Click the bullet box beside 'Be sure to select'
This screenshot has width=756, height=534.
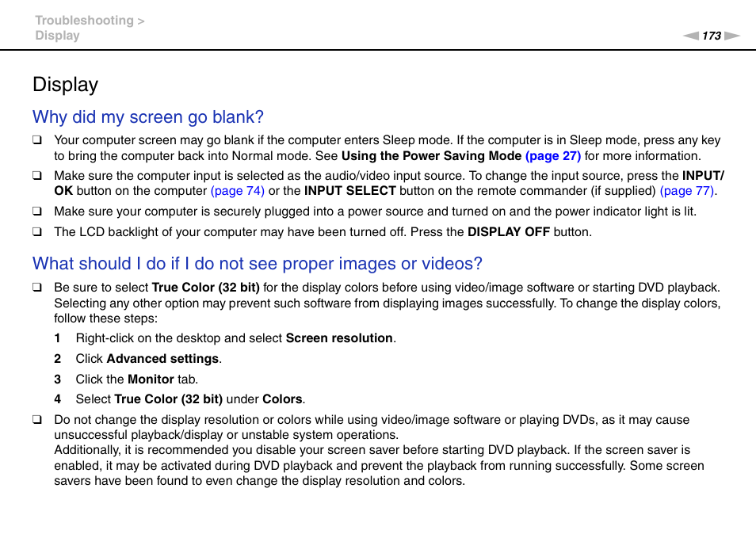point(37,288)
